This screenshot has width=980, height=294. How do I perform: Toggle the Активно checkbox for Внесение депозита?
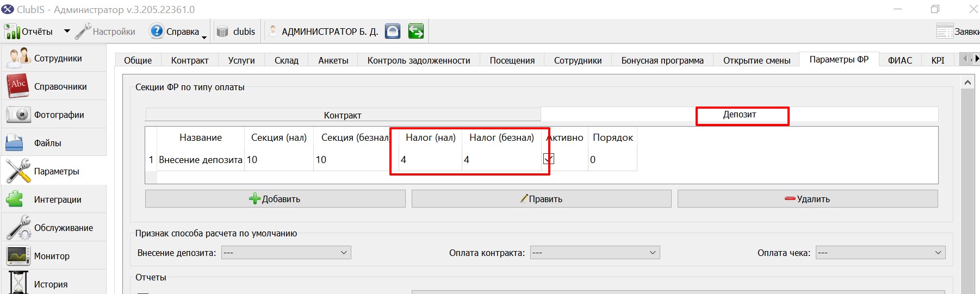pos(549,159)
